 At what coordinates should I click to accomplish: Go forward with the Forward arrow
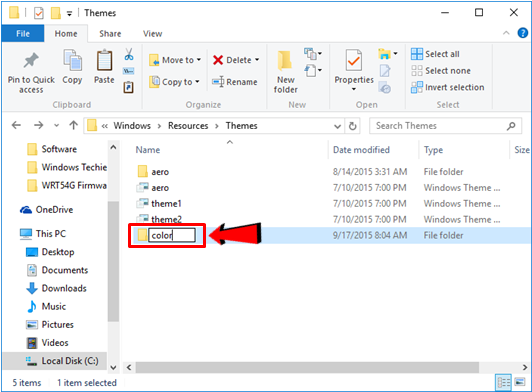(x=38, y=126)
